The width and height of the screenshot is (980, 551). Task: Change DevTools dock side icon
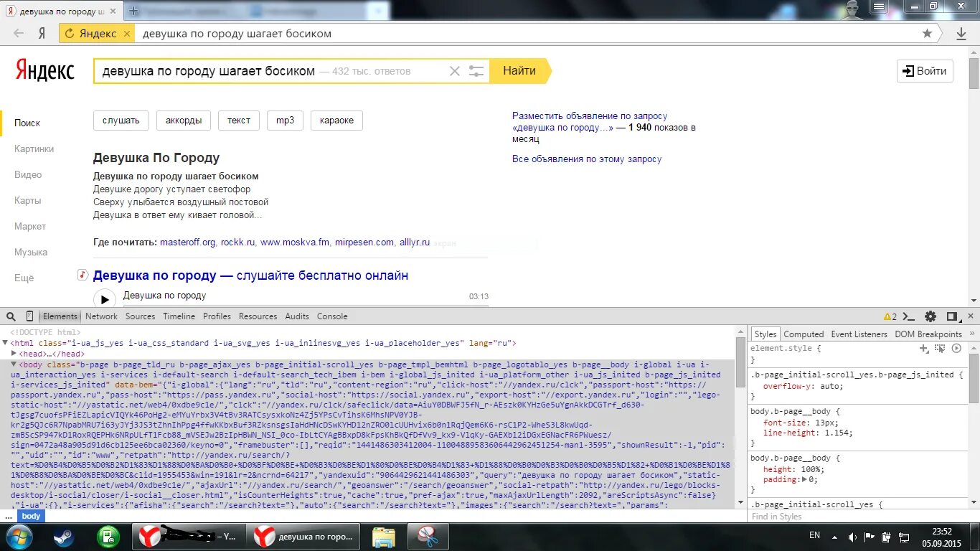pos(951,316)
